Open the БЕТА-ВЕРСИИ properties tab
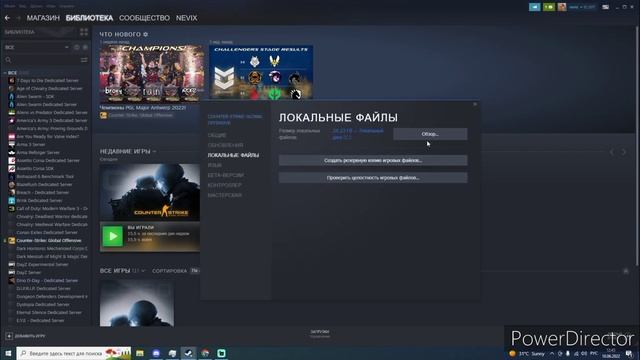 pyautogui.click(x=225, y=175)
